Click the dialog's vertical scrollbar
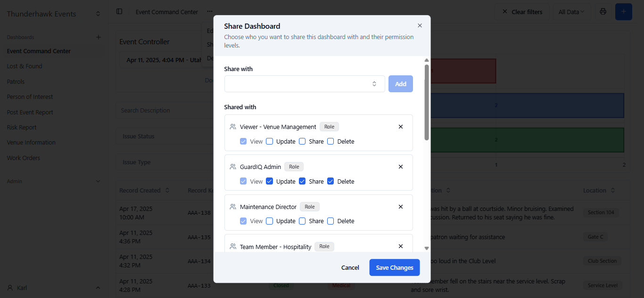Image resolution: width=644 pixels, height=298 pixels. point(427,102)
